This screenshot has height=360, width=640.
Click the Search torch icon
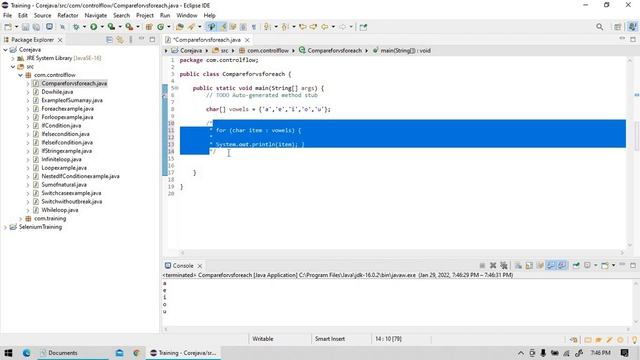(x=191, y=27)
